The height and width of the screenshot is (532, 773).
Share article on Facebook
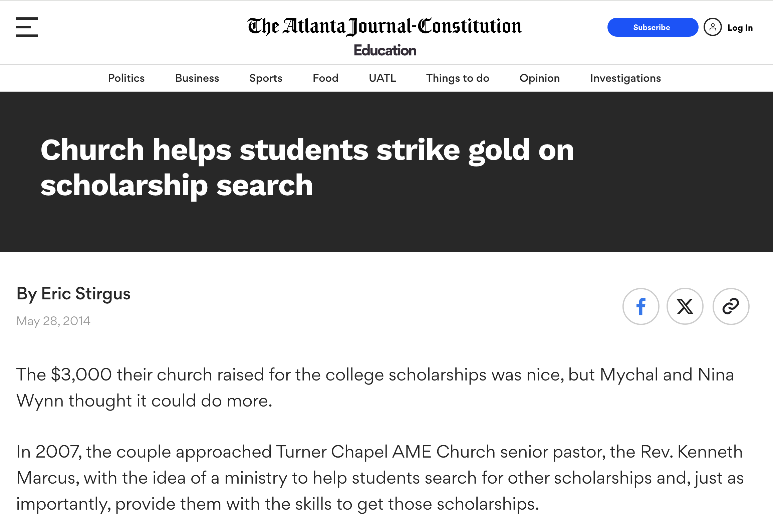click(641, 306)
